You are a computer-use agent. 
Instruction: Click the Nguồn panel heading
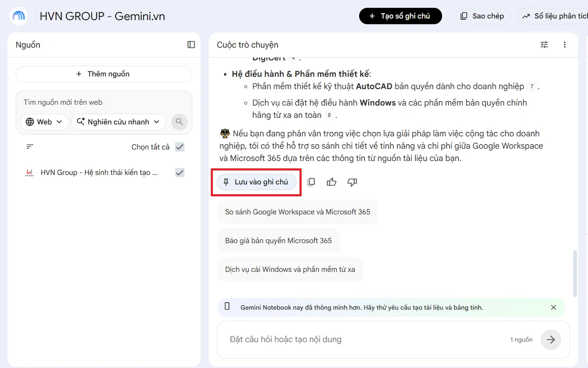click(28, 45)
